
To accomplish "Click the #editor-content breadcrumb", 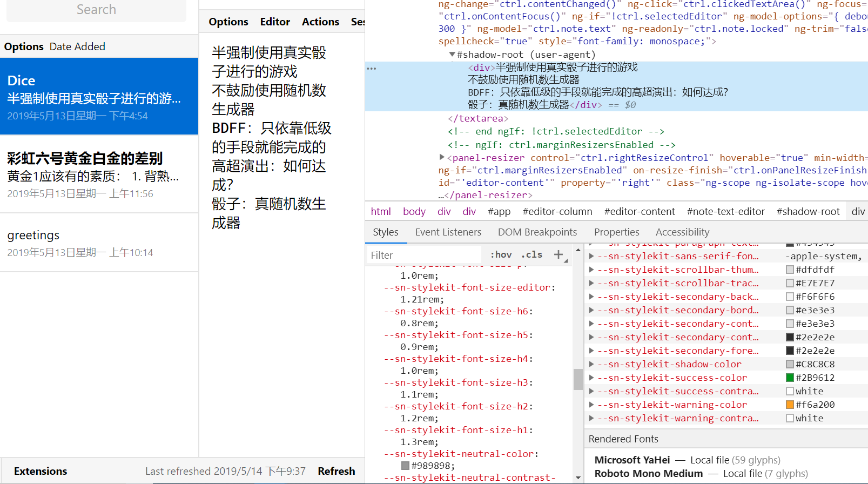I will click(640, 212).
